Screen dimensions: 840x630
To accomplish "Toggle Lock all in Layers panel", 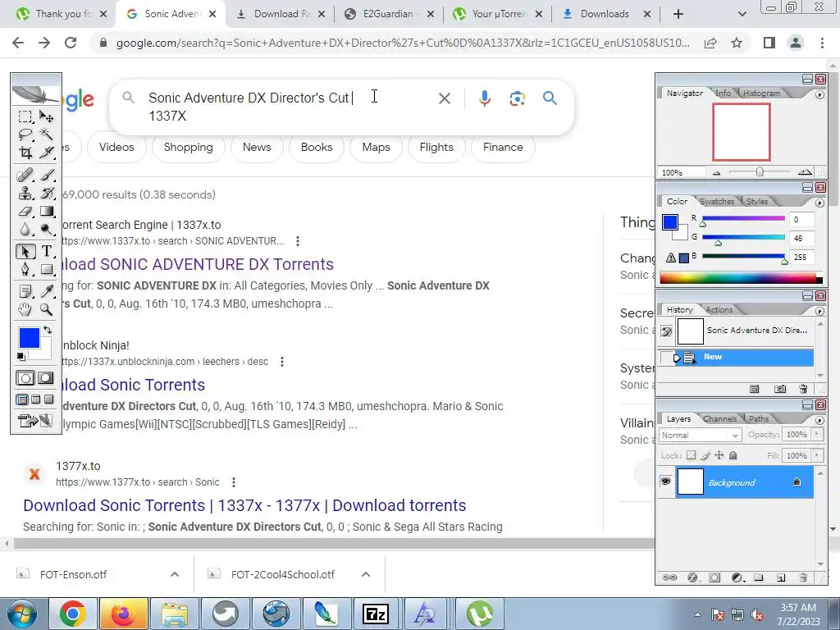I will 733,455.
